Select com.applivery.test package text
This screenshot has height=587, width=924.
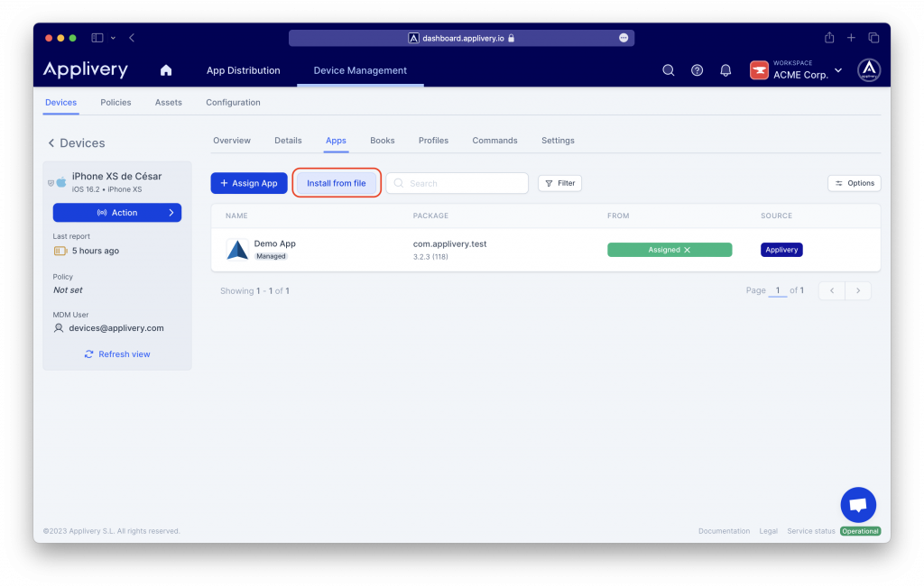pyautogui.click(x=449, y=243)
